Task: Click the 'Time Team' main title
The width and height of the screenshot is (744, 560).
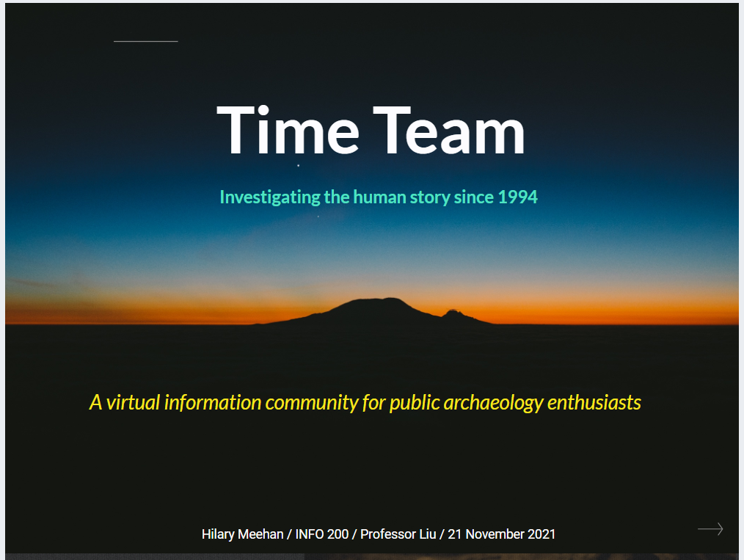Action: pyautogui.click(x=371, y=131)
